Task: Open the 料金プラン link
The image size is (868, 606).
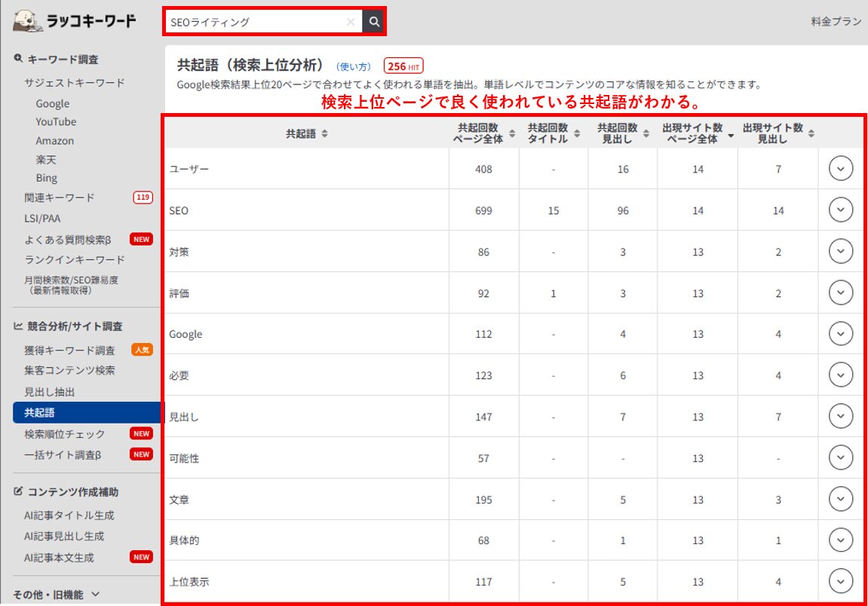Action: pos(836,22)
